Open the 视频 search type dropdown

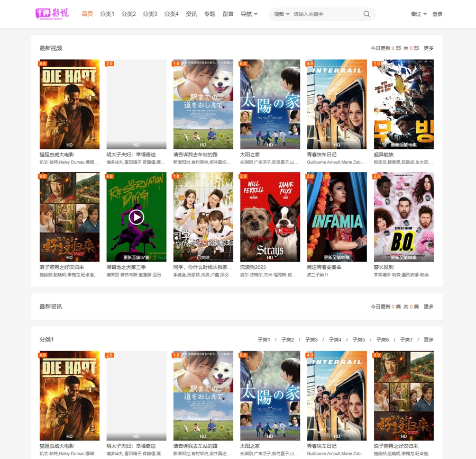point(281,14)
